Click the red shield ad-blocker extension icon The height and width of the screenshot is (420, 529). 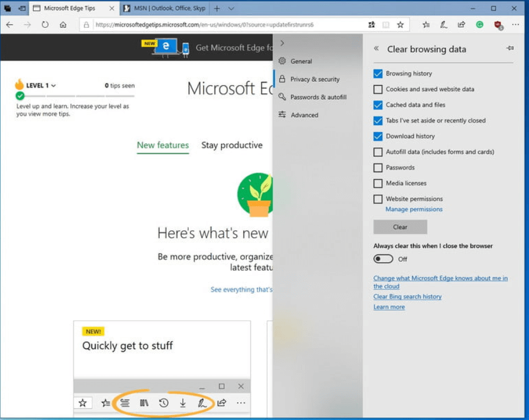(498, 25)
